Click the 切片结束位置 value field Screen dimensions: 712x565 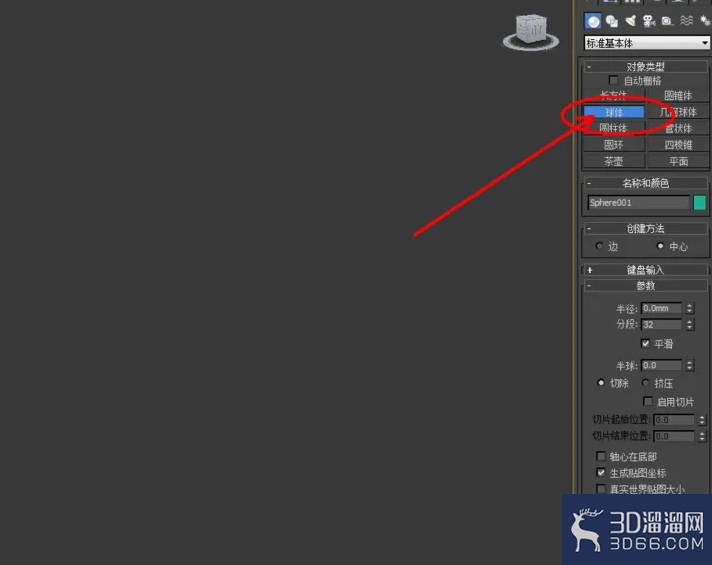[x=674, y=436]
